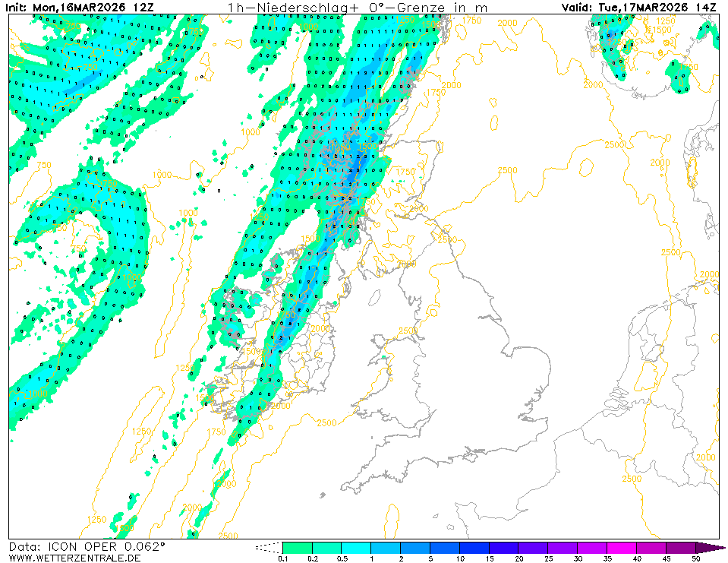Click the legend value label 1
Screen dimensions: 728x563
point(371,558)
